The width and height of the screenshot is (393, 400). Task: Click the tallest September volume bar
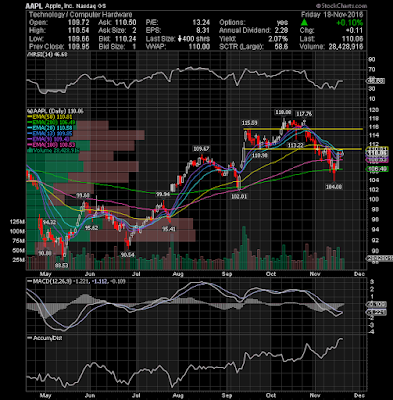pos(244,248)
